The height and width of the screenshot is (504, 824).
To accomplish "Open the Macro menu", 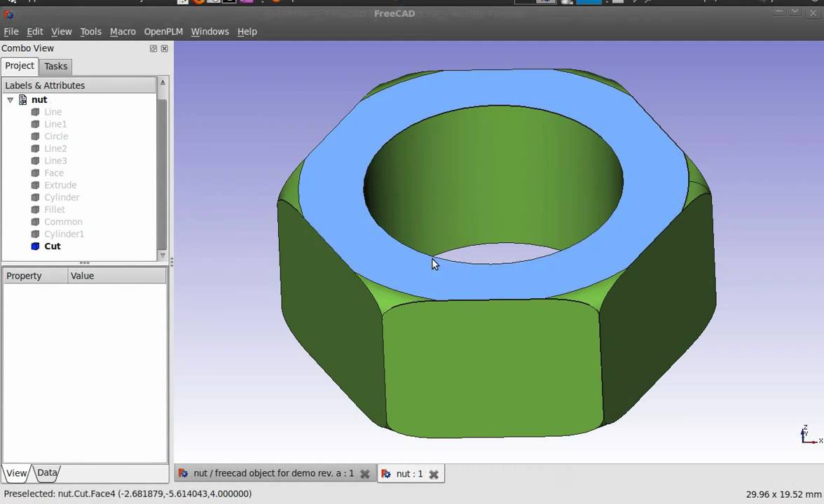I will tap(123, 31).
